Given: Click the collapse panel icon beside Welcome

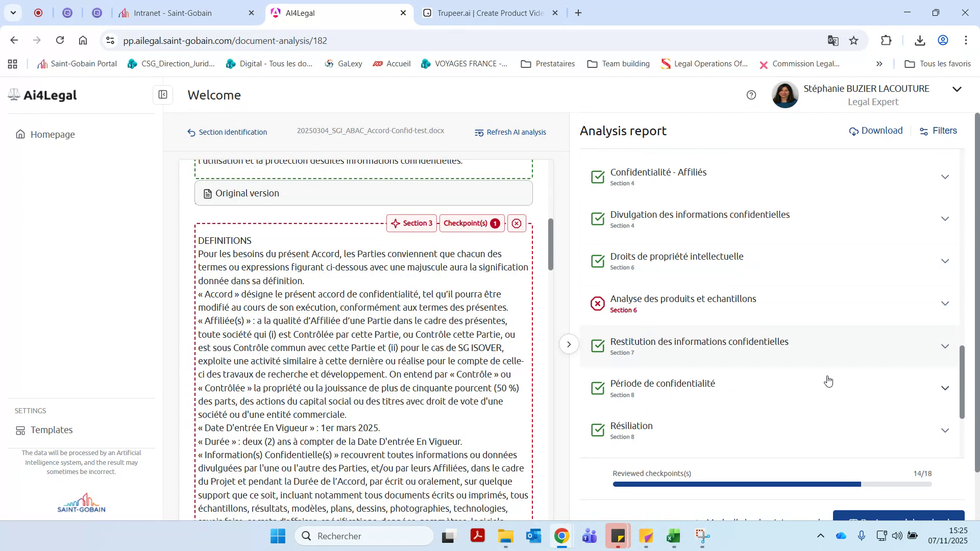Looking at the screenshot, I should [x=162, y=95].
